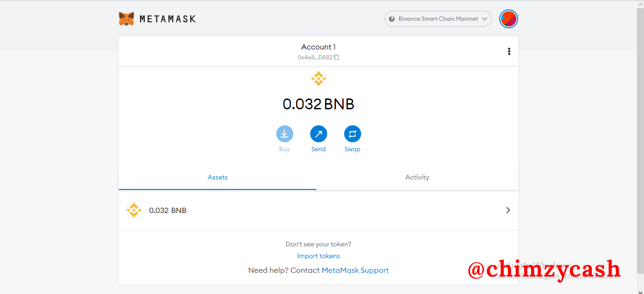Select the 0.032 BNB asset row text
The width and height of the screenshot is (644, 294).
(168, 211)
